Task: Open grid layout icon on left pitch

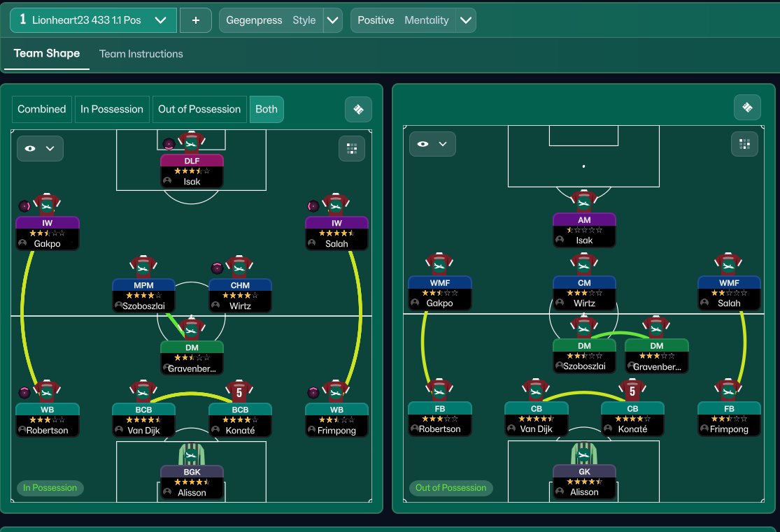Action: (x=352, y=148)
